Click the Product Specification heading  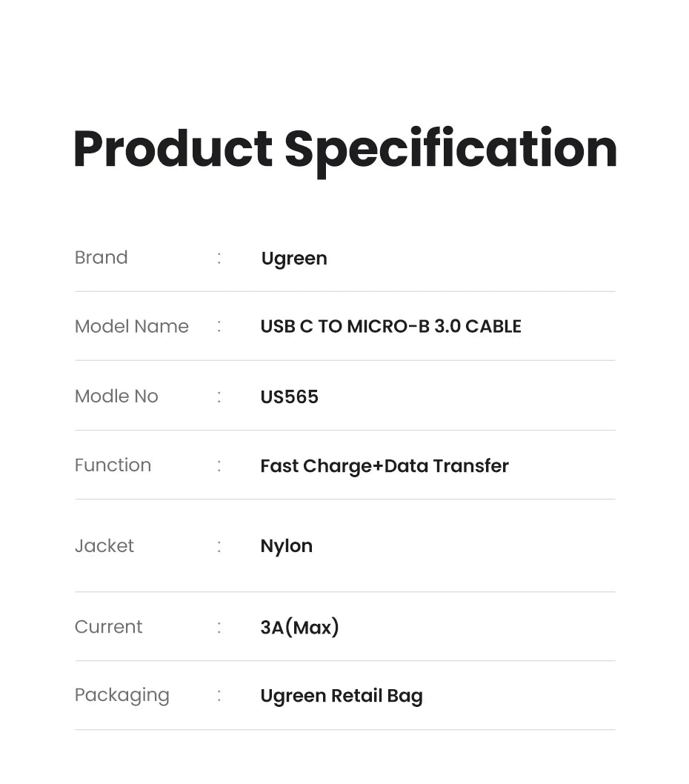coord(344,149)
